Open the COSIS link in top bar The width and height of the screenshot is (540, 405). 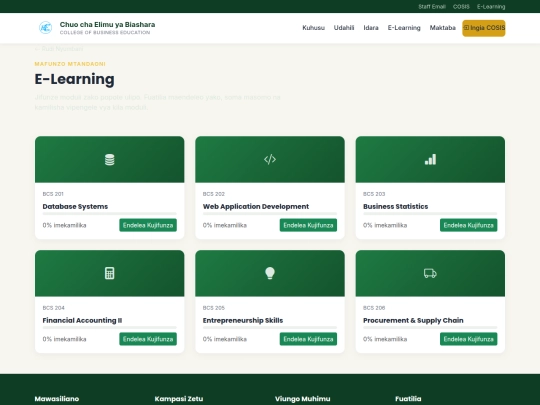461,7
